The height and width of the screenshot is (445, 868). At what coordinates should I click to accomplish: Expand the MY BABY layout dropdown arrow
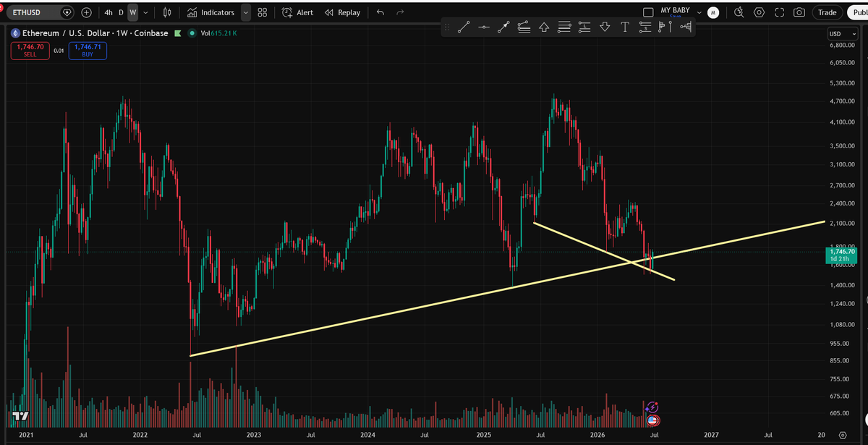tap(699, 12)
